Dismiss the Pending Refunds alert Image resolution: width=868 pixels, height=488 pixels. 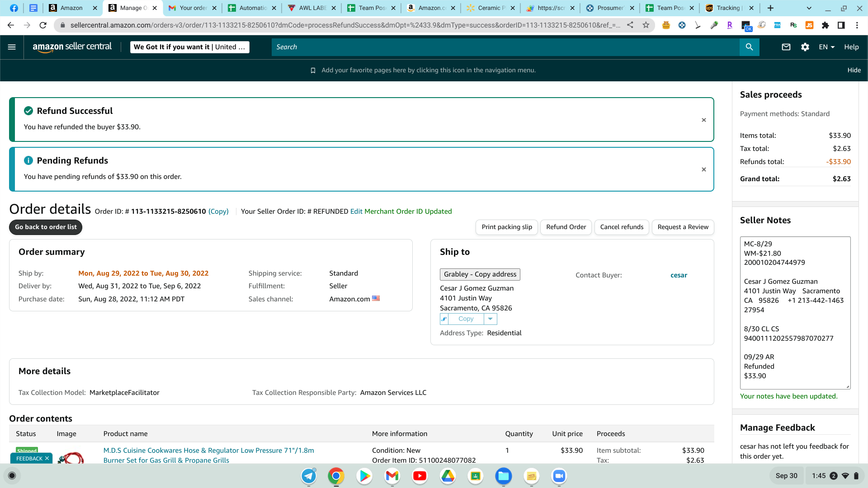click(x=704, y=169)
